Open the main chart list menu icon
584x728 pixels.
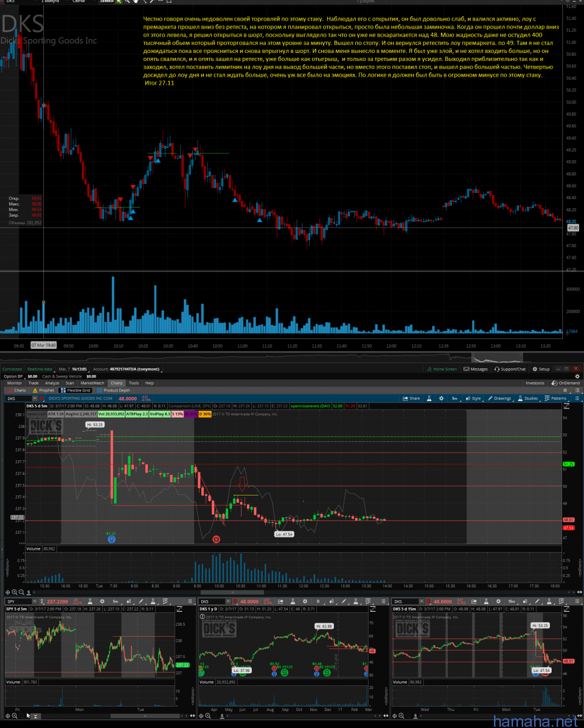(x=577, y=398)
